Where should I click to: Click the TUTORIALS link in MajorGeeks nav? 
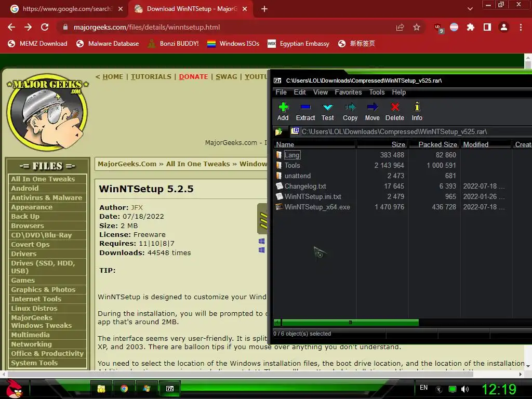(151, 77)
